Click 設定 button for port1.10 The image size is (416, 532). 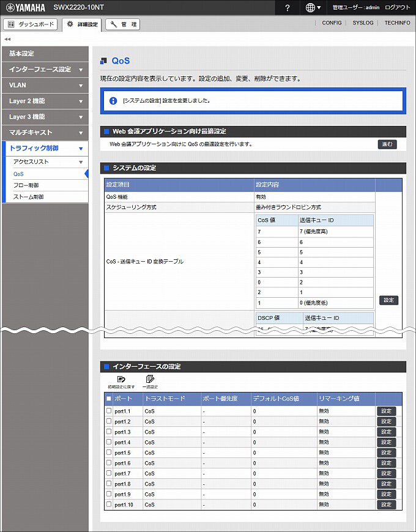387,504
